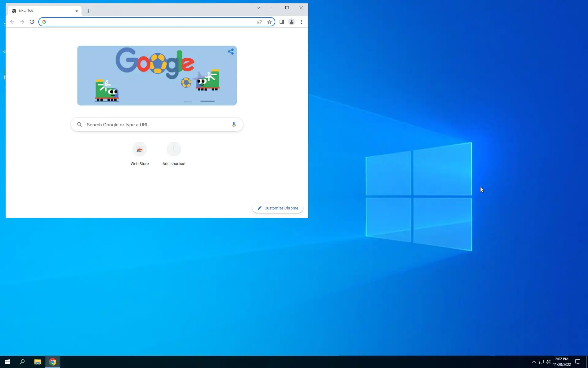
Task: Open the Windows Start menu
Action: tap(7, 362)
